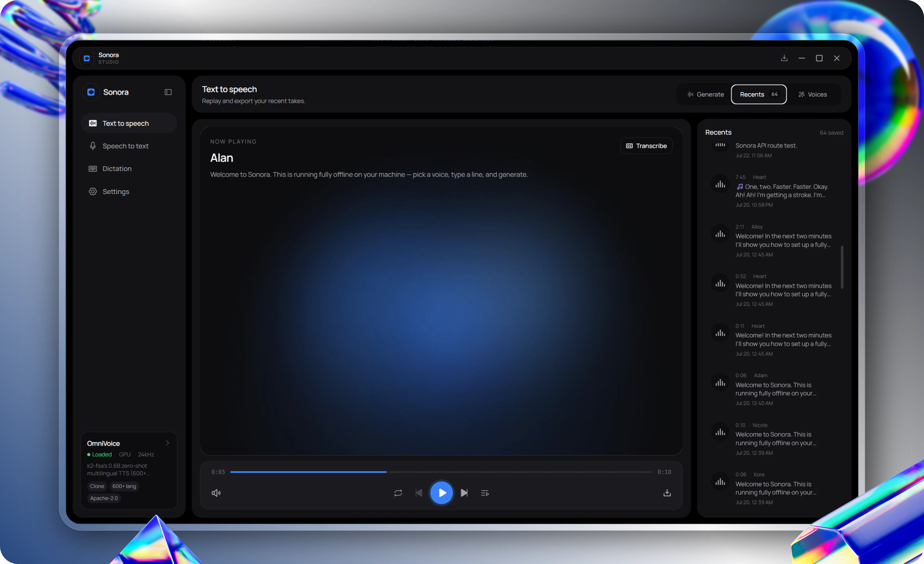
Task: Click the Sonora Studio title bar logo
Action: point(87,58)
